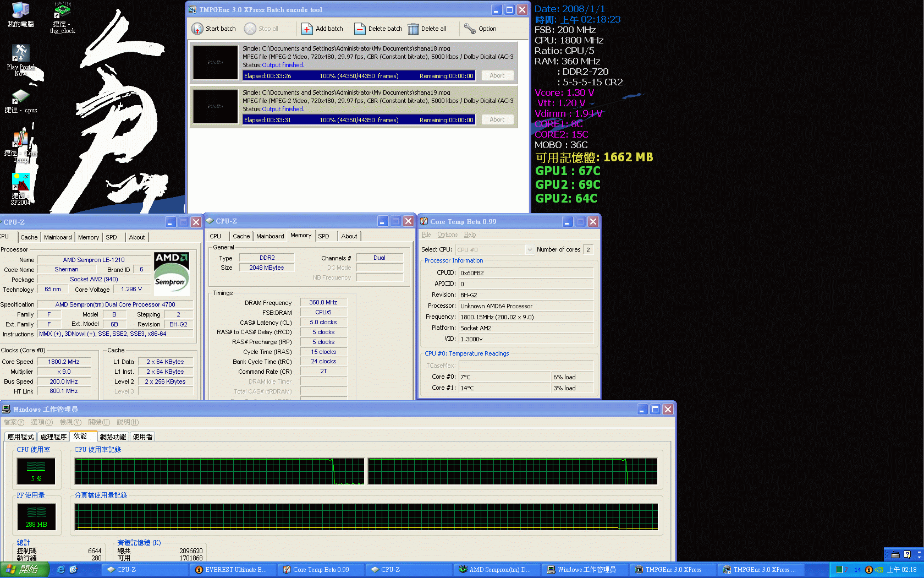The image size is (924, 578).
Task: Switch to 處理程序 tab in Task Manager
Action: click(53, 437)
